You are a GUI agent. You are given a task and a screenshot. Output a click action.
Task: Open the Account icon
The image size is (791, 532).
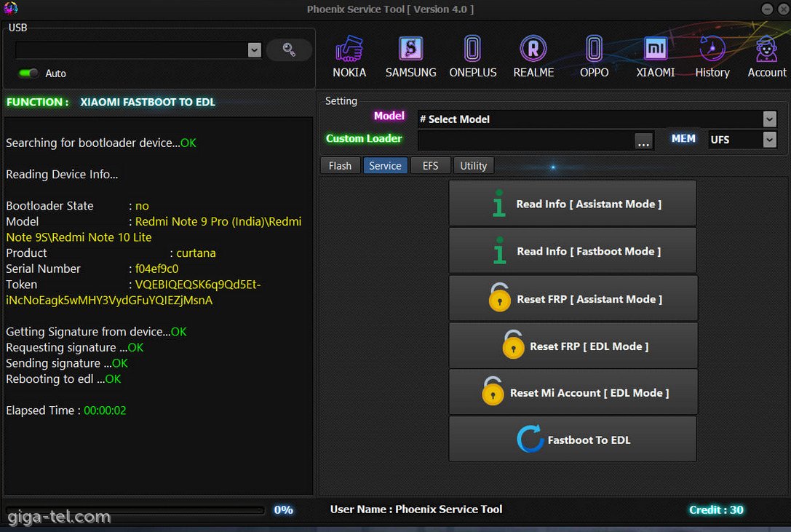click(766, 57)
